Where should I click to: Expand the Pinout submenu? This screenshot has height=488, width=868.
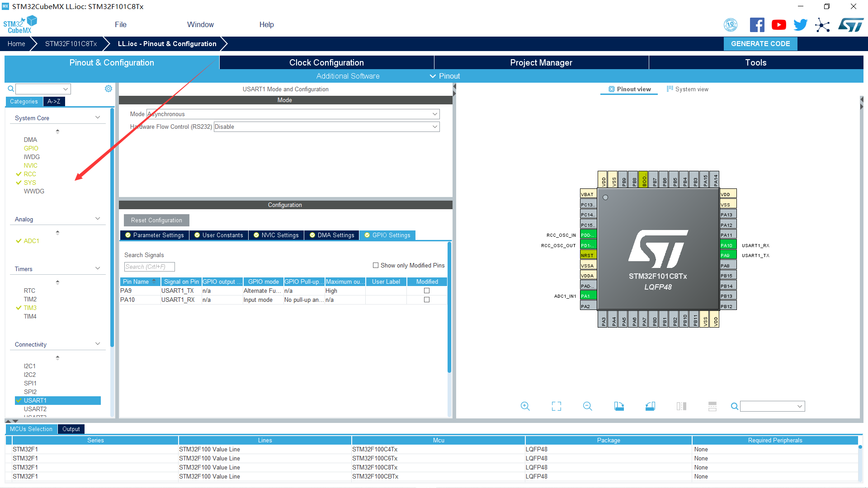point(445,76)
